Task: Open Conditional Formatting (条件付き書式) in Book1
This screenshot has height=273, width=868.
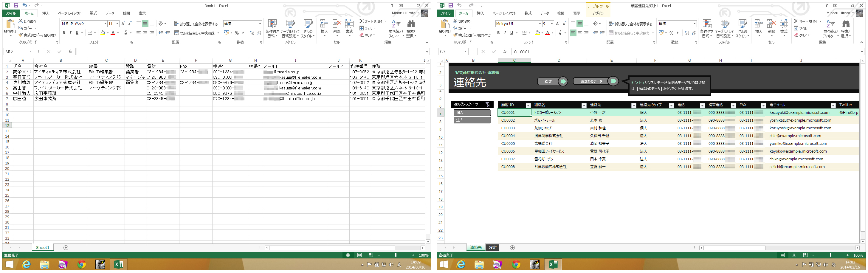Action: [x=272, y=28]
